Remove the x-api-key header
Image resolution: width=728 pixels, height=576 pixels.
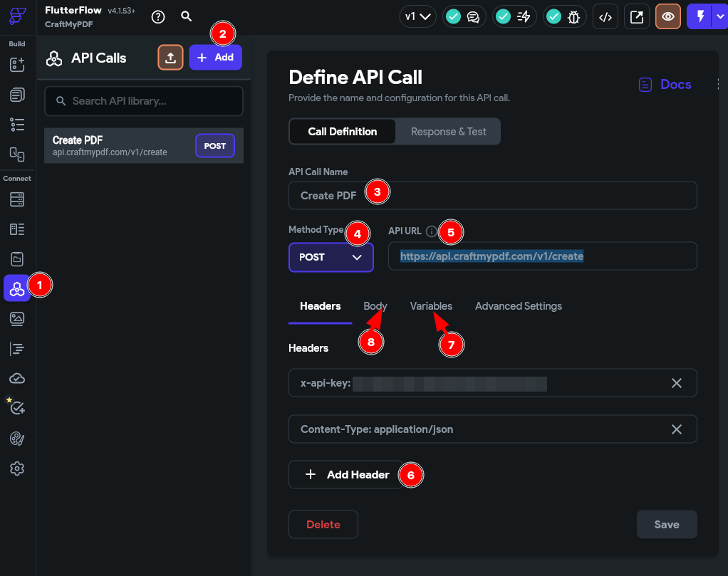tap(677, 383)
